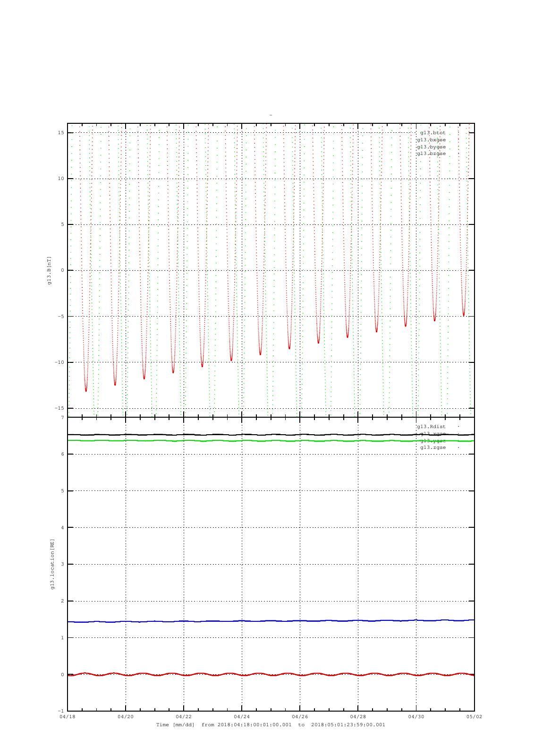Click the 04/18 start date label

tap(68, 716)
